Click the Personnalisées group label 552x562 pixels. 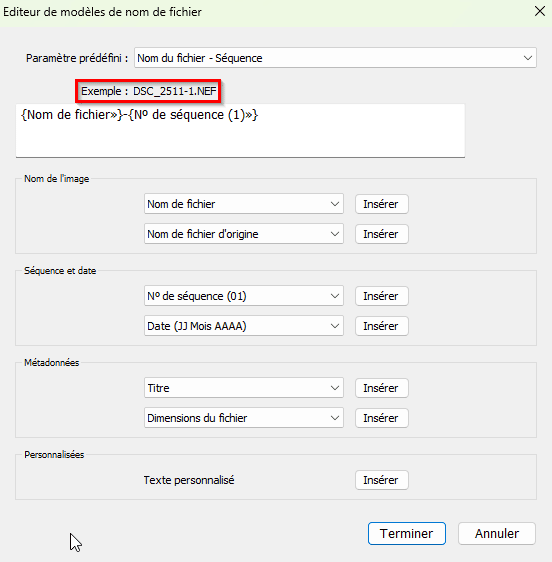54,455
